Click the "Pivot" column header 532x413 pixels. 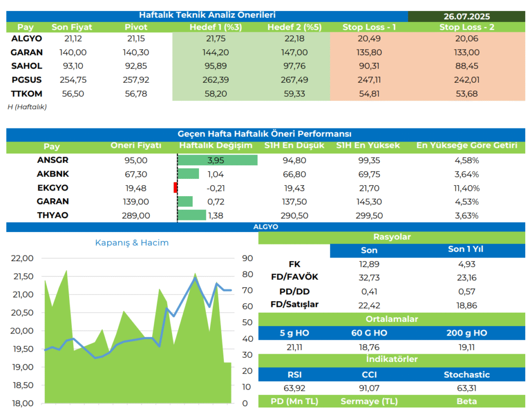136,27
